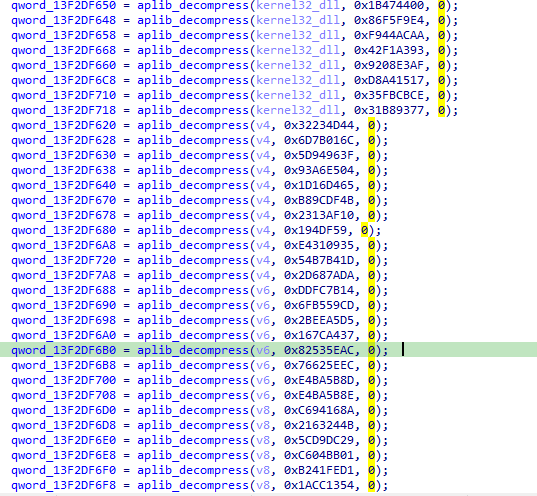Click the constant 0x1D16D465
This screenshot has height=496, width=537.
click(x=319, y=186)
